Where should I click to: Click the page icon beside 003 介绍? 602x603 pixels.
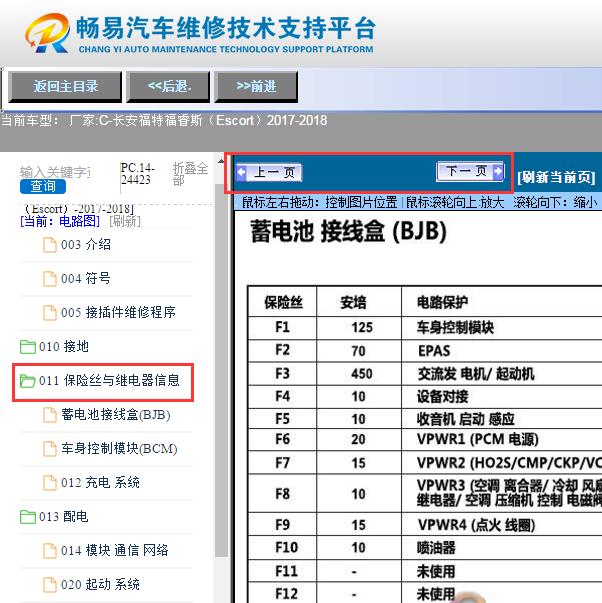50,245
